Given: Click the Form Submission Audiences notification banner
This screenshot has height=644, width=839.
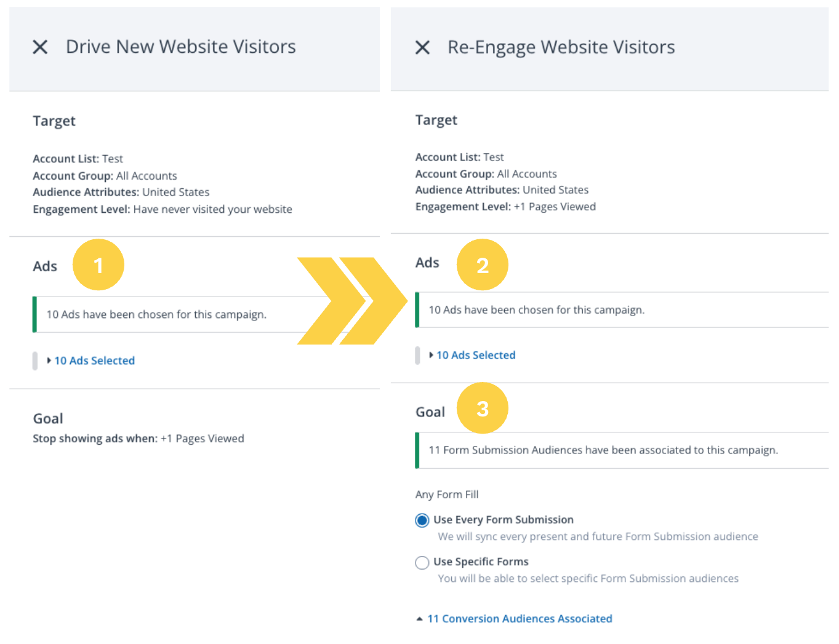Looking at the screenshot, I should (603, 450).
